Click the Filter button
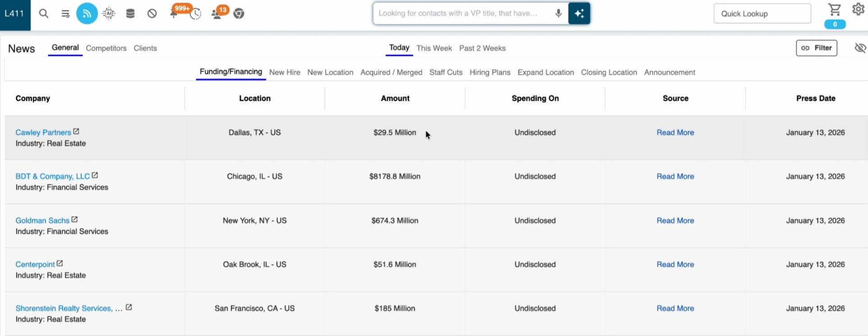Screen dimensions: 868x336 tap(817, 48)
